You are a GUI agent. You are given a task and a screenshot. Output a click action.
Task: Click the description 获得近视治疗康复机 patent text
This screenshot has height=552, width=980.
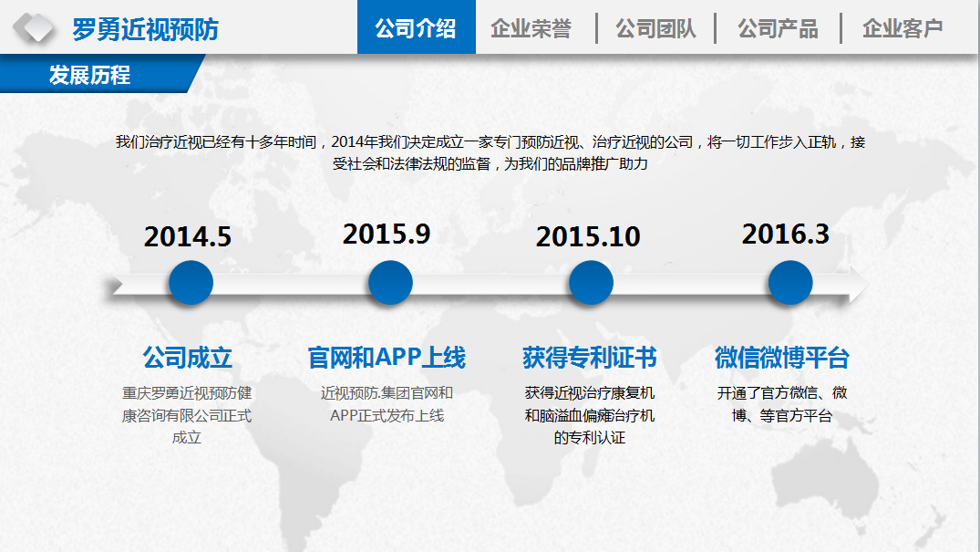(590, 415)
